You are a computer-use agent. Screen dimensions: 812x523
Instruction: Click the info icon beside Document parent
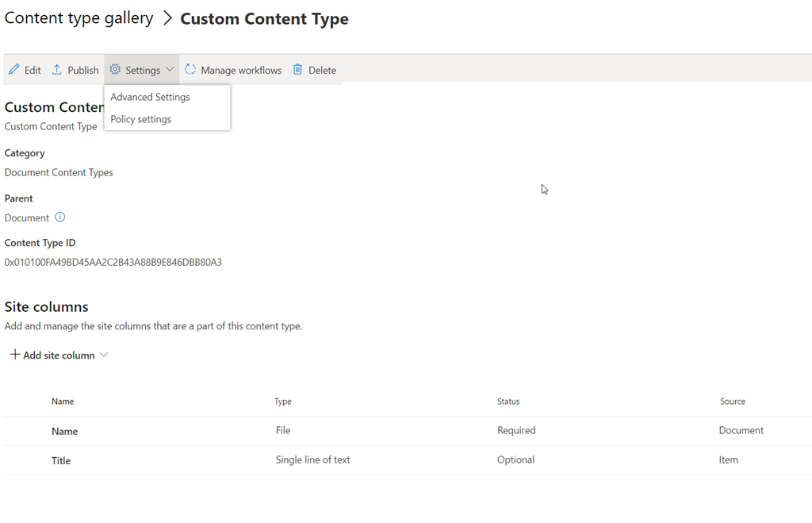[x=59, y=217]
